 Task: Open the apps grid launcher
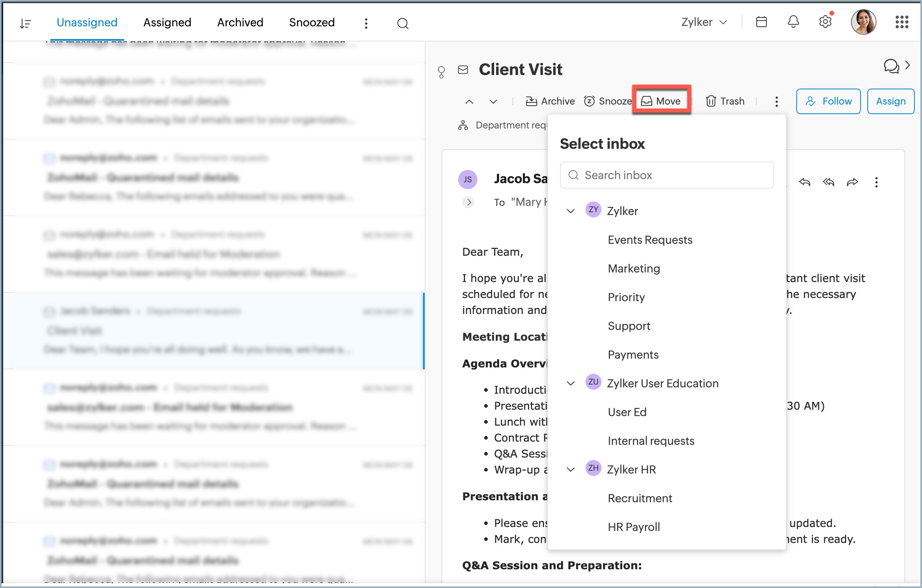coord(902,22)
